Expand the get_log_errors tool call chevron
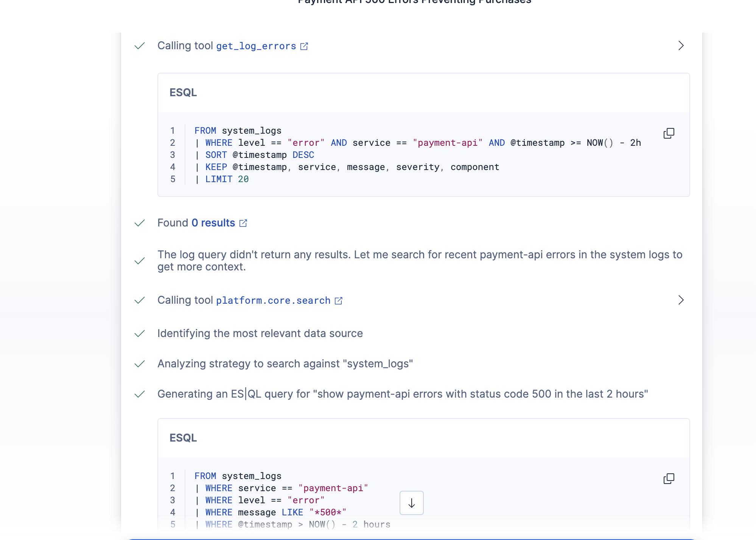This screenshot has width=756, height=540. [x=681, y=46]
